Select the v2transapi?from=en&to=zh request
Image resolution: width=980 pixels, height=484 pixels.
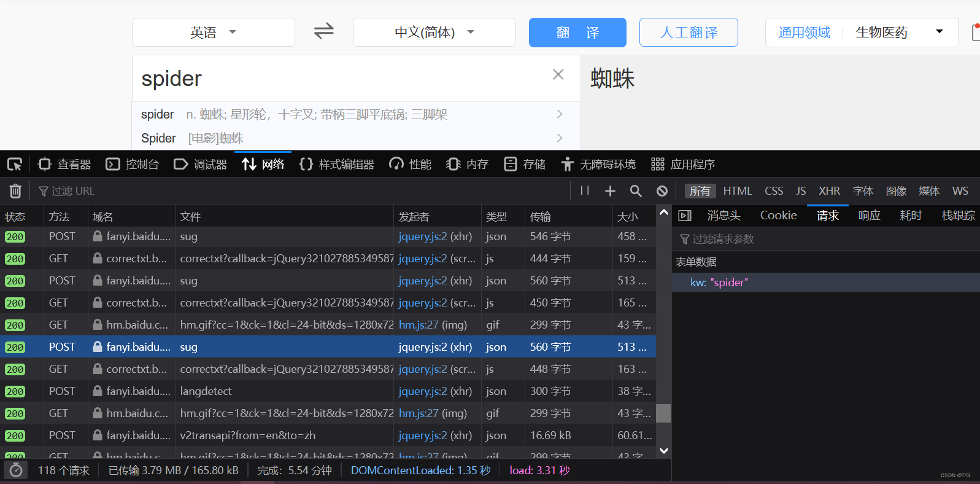tap(328, 435)
